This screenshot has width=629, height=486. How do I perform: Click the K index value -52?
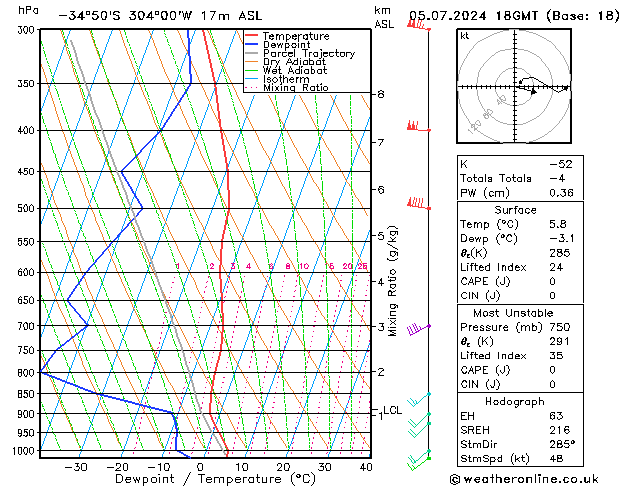(560, 164)
